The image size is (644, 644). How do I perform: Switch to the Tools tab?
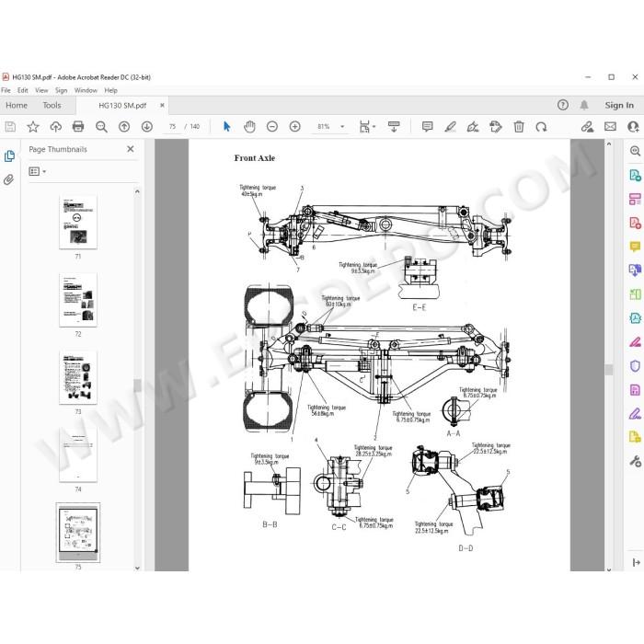[x=52, y=105]
